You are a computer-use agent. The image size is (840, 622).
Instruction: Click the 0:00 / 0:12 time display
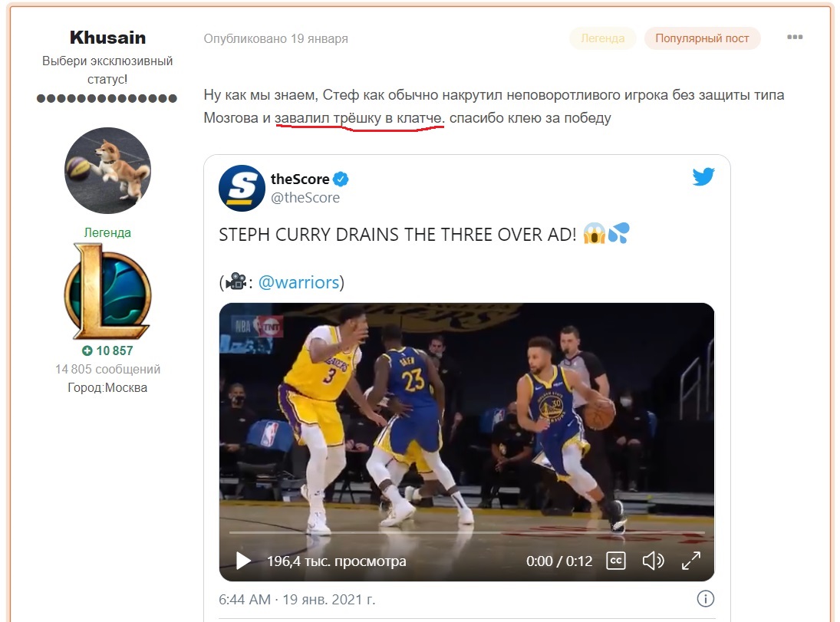(559, 561)
